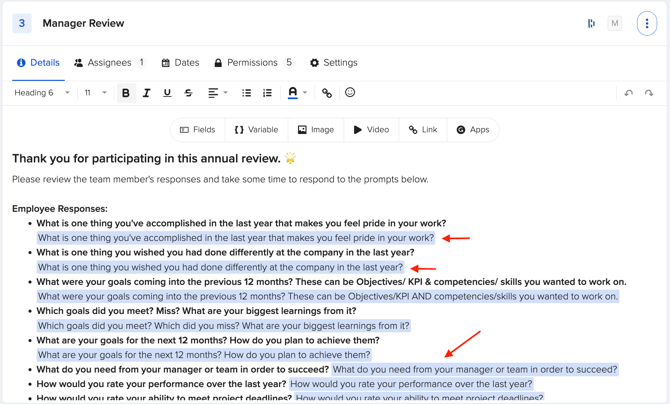Viewport: 670px width, 404px height.
Task: Select highlighted variable 'Which goals did you meet?'
Action: [223, 326]
